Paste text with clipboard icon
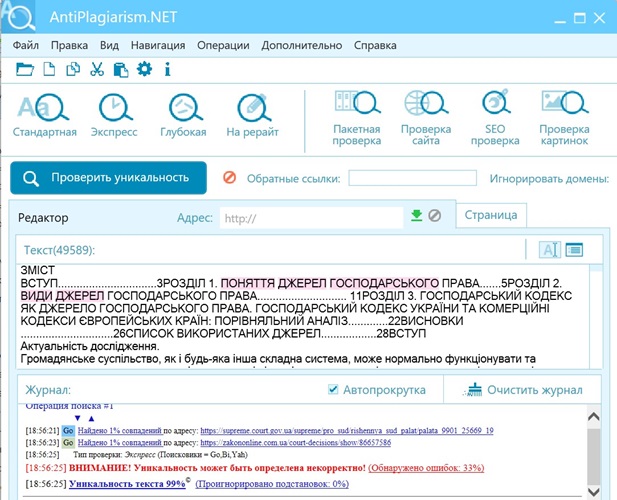617x500 pixels. tap(121, 70)
